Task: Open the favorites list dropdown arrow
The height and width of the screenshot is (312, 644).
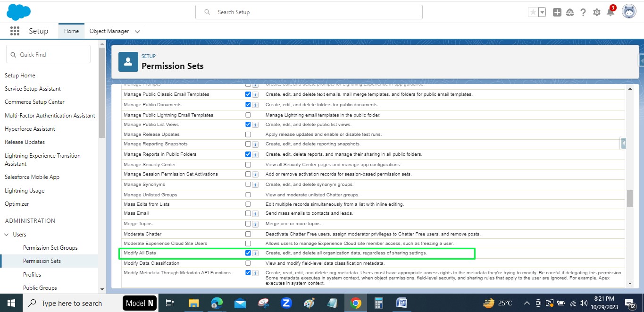Action: click(x=542, y=12)
